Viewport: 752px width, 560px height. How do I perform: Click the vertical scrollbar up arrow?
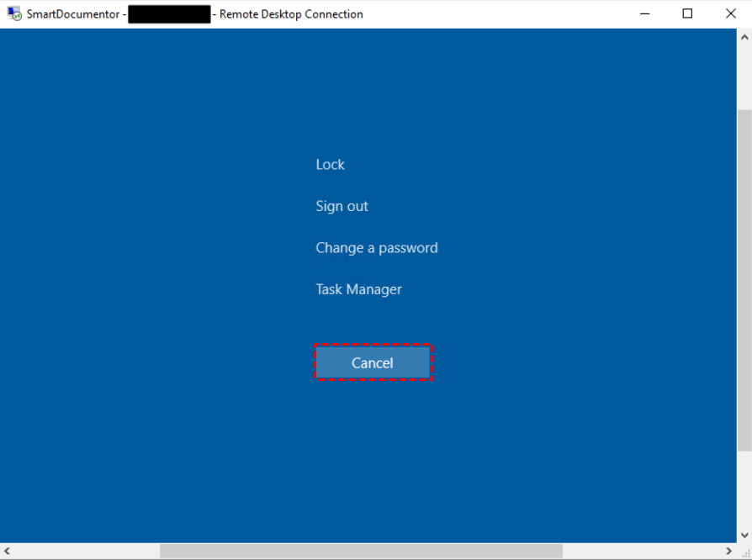click(744, 35)
